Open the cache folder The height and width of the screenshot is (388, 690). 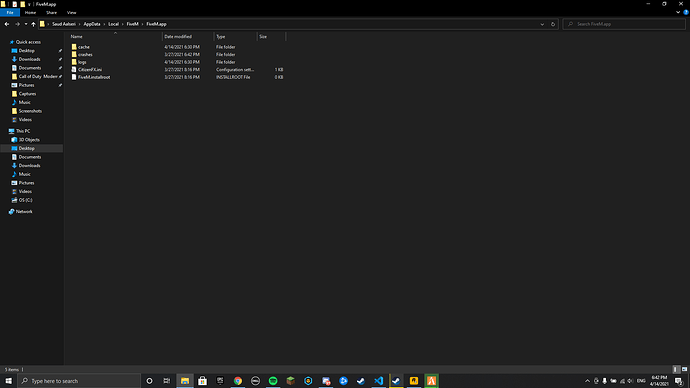pos(84,47)
